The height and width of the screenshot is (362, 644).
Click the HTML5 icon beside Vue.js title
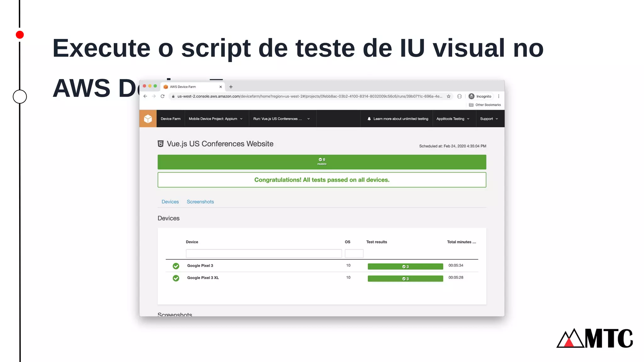point(161,144)
